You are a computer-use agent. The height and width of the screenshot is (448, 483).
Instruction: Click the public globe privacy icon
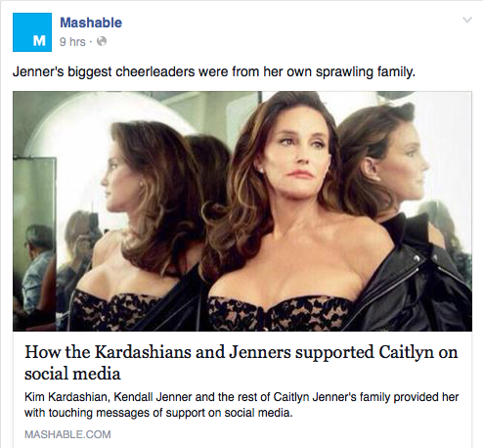[x=102, y=41]
